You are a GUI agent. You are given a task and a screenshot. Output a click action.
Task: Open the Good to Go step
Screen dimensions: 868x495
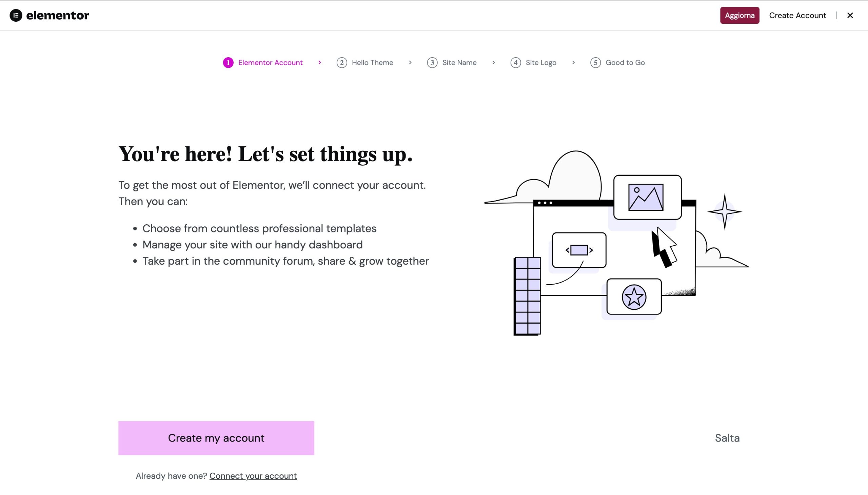pos(625,63)
